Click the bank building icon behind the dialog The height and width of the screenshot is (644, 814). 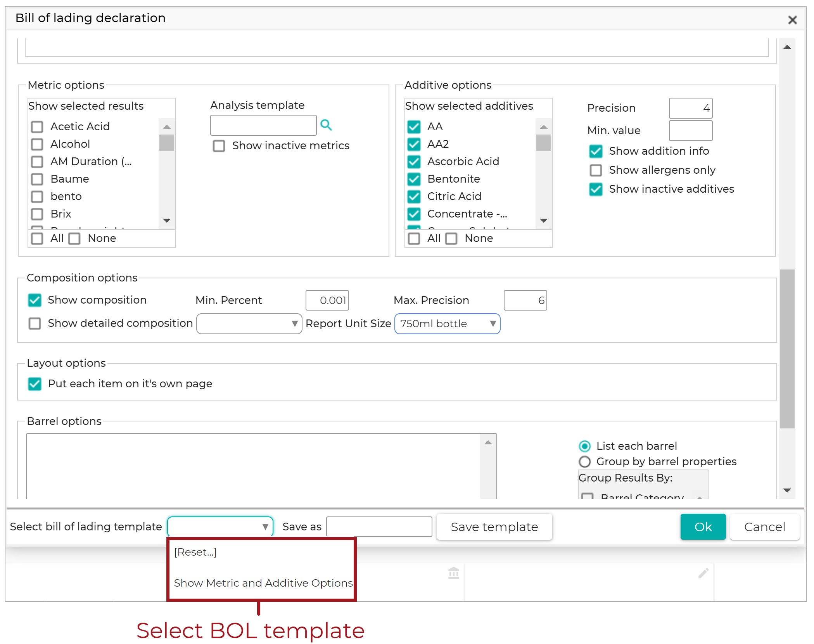pos(453,573)
